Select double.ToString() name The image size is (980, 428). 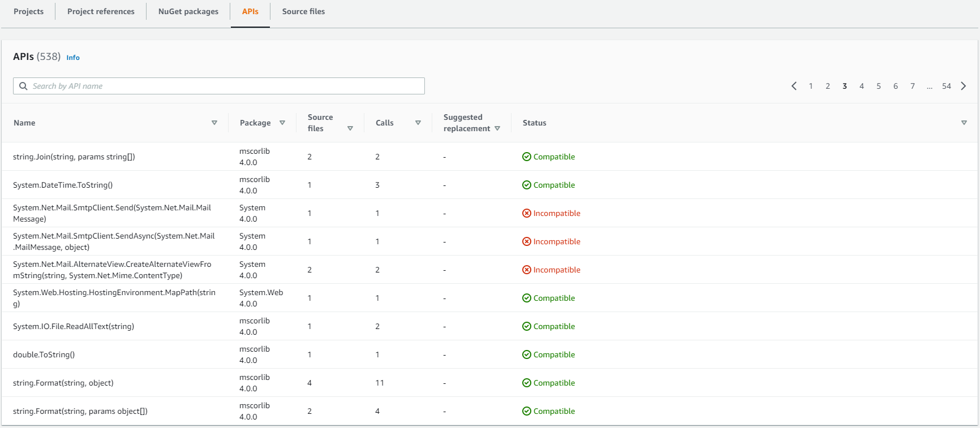(44, 354)
